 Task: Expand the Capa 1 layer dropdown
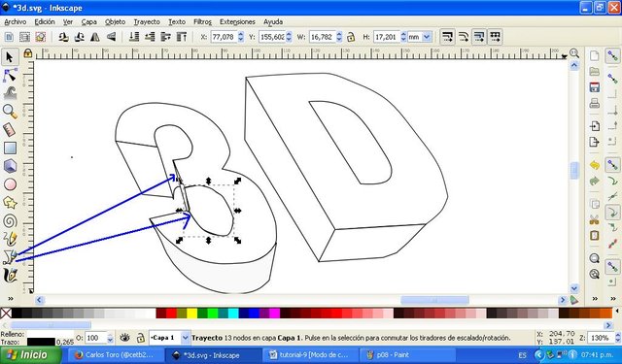(186, 338)
